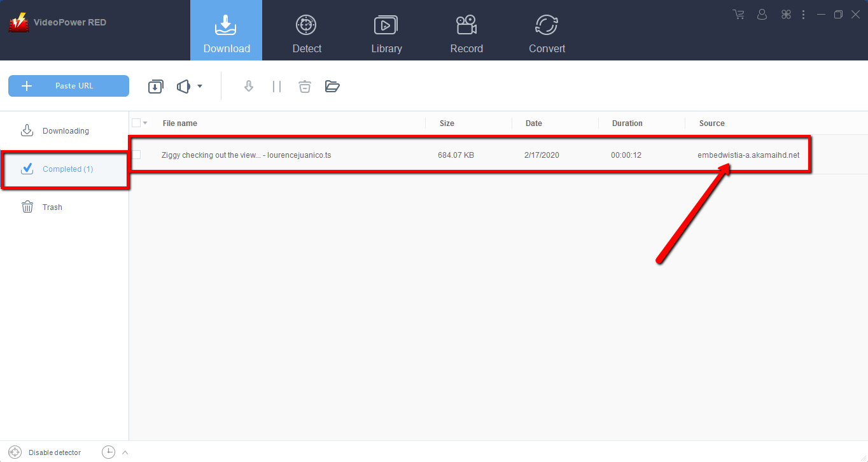
Task: Select Completed (1) in the sidebar
Action: tap(64, 169)
